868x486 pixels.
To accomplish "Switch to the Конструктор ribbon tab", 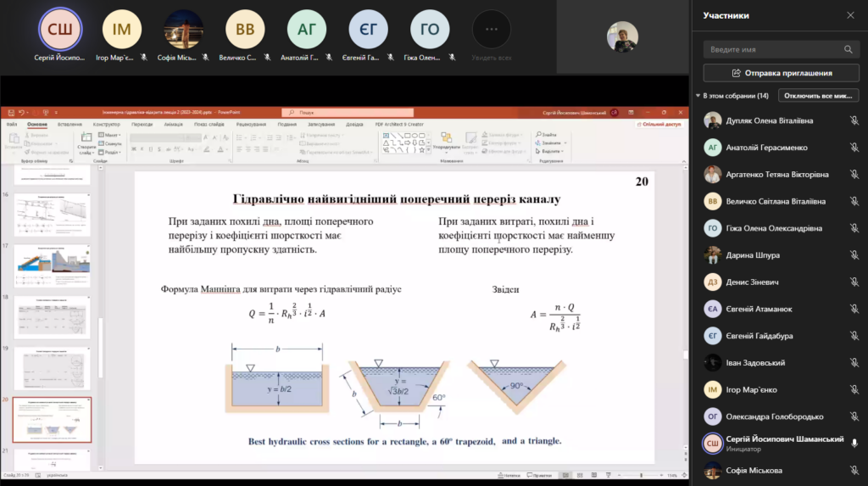I will coord(106,124).
